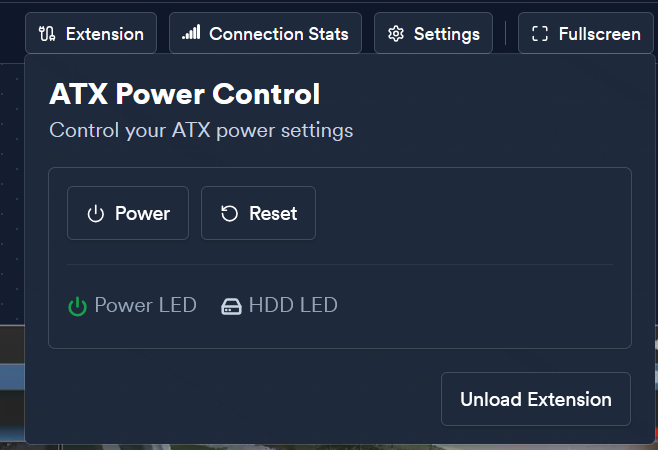Image resolution: width=658 pixels, height=450 pixels.
Task: Click the Power LED label text
Action: coord(146,305)
